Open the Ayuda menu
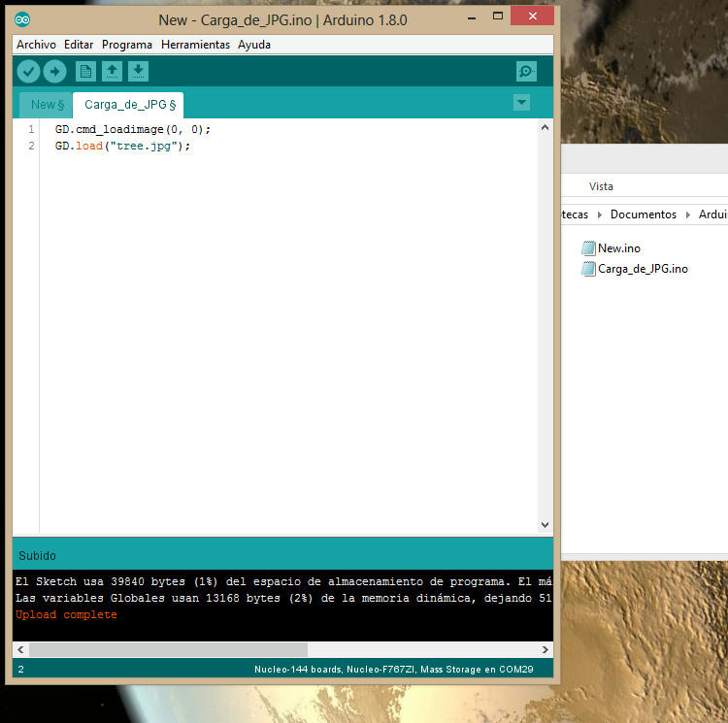This screenshot has width=728, height=723. point(254,45)
